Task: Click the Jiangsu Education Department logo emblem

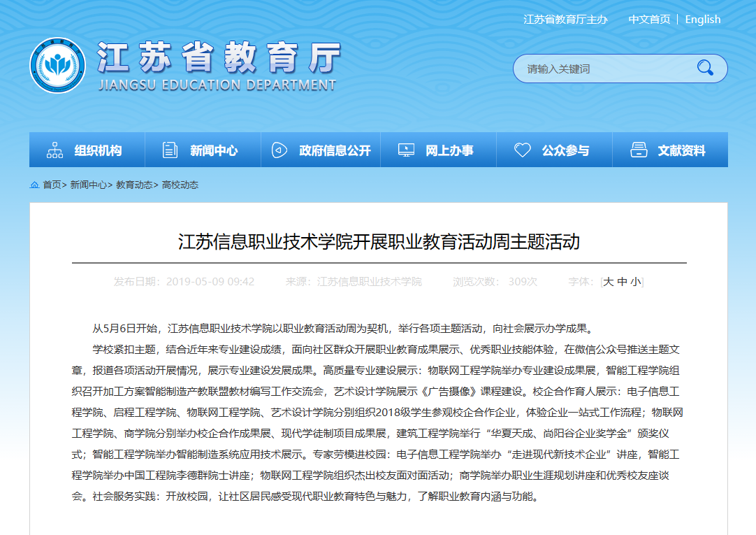Action: click(x=57, y=66)
